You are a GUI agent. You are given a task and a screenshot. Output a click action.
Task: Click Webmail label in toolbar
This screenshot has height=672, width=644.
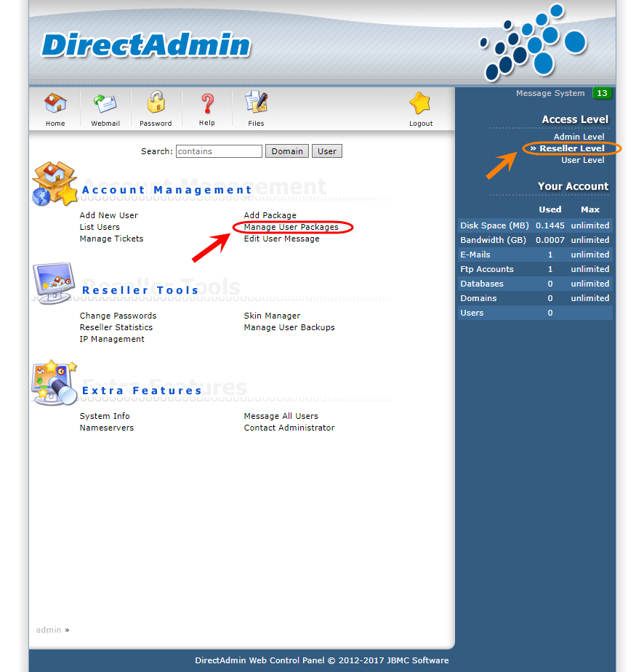[x=105, y=124]
